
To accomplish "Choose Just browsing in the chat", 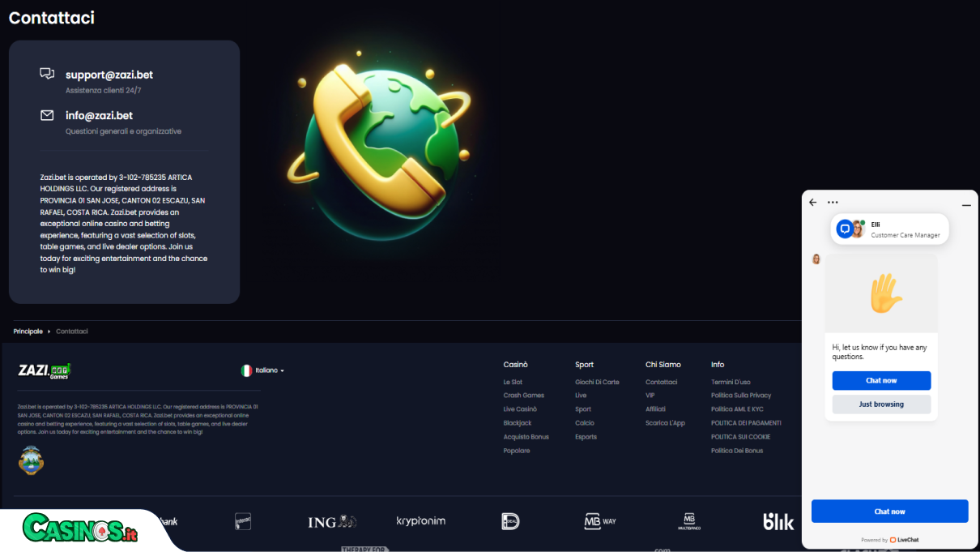I will click(881, 404).
